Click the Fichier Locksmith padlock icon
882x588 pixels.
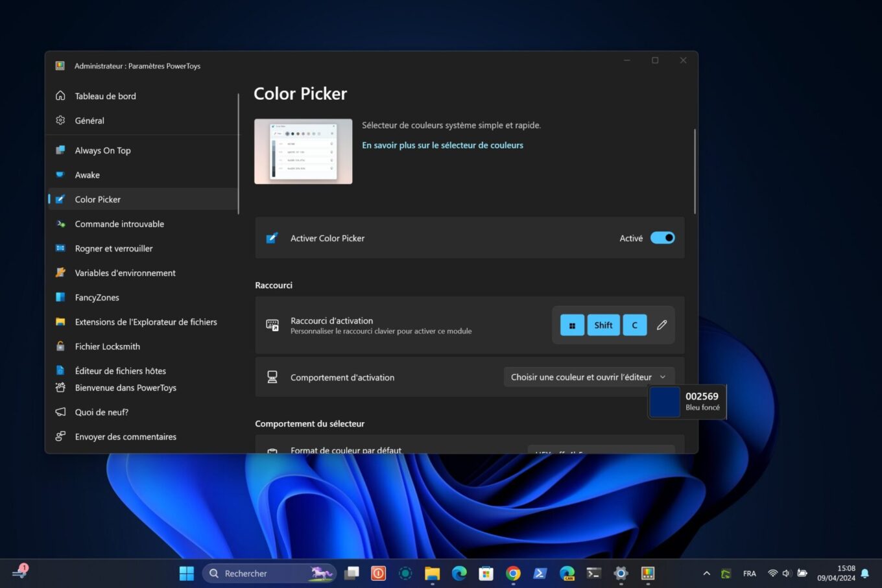coord(60,346)
